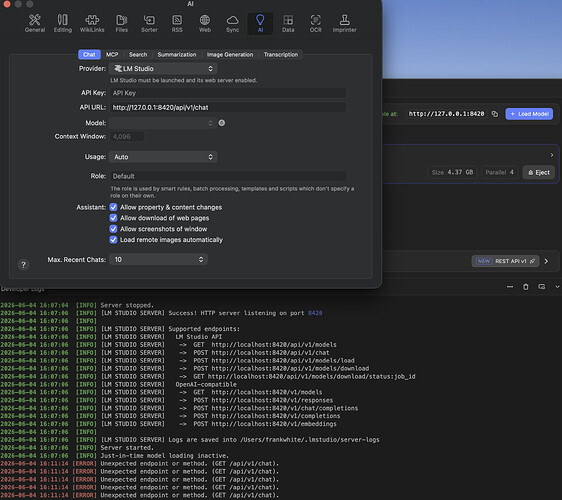Uncheck Allow property & content changes
Screen dimensions: 562x500
(x=113, y=207)
